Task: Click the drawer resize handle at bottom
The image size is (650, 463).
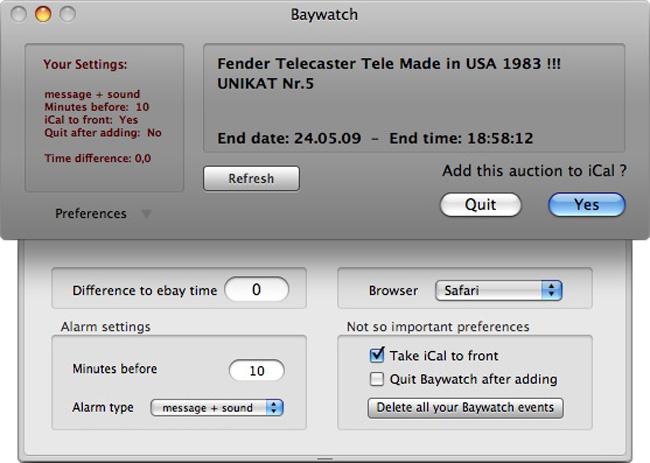Action: pyautogui.click(x=325, y=458)
